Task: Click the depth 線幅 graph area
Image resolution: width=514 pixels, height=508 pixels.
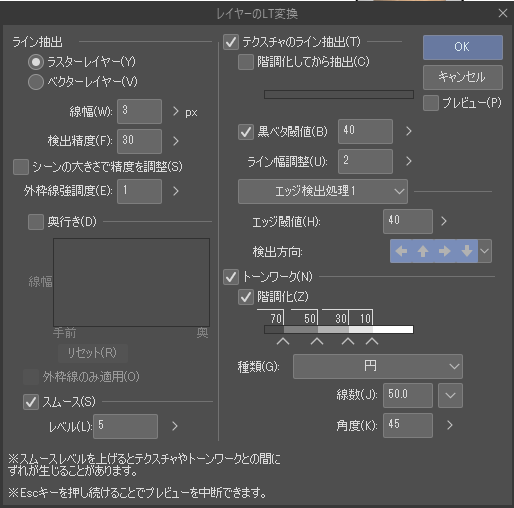Action: [132, 282]
